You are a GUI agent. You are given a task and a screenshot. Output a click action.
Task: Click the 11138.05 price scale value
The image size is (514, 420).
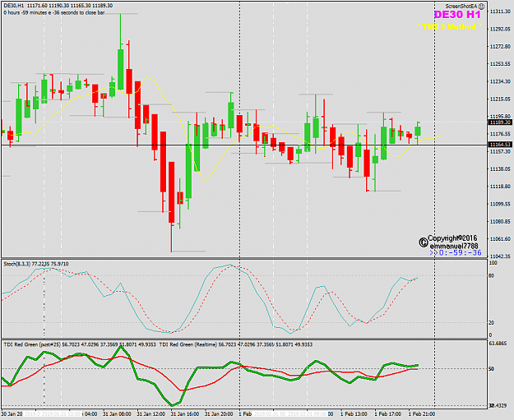[500, 169]
